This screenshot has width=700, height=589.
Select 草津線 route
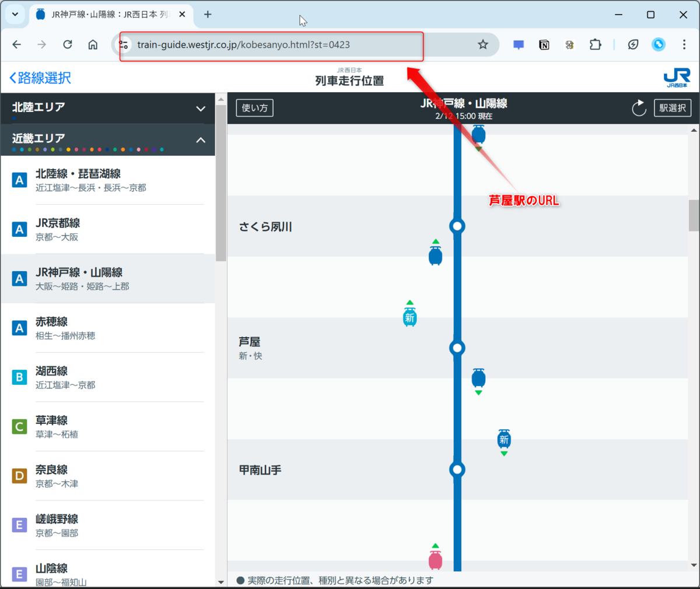click(x=108, y=426)
